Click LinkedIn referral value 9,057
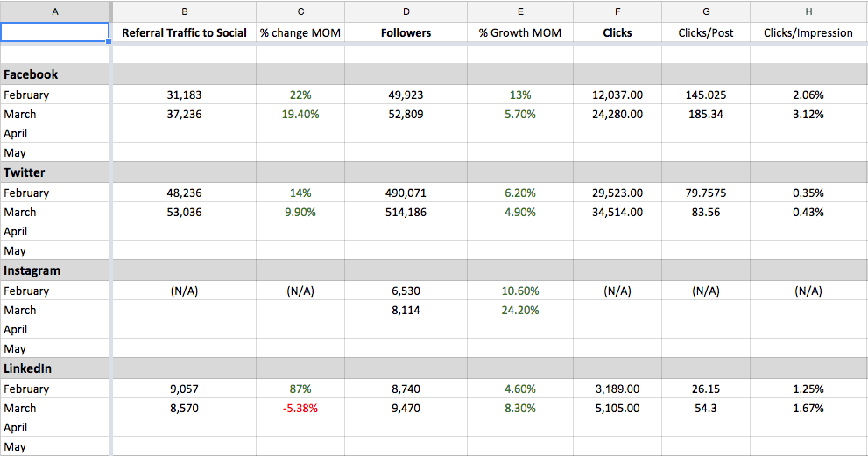This screenshot has width=868, height=456. [184, 389]
